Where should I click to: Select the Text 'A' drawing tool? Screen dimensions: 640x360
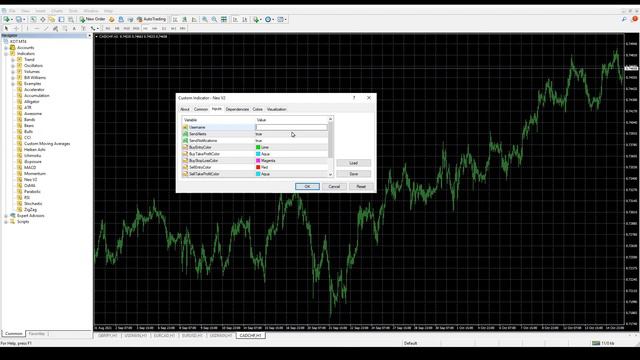[74, 29]
